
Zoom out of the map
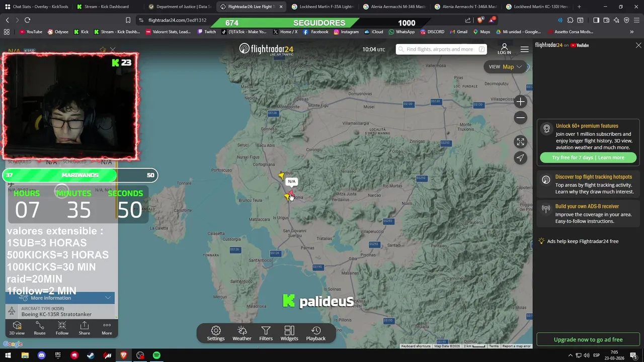click(x=521, y=118)
